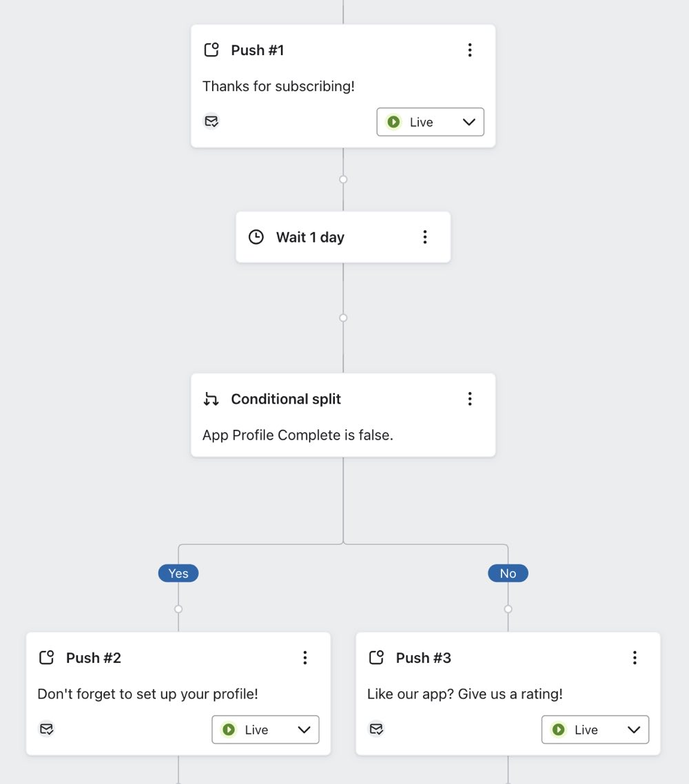Viewport: 689px width, 784px height.
Task: Select the clock icon on the Wait step
Action: 256,236
